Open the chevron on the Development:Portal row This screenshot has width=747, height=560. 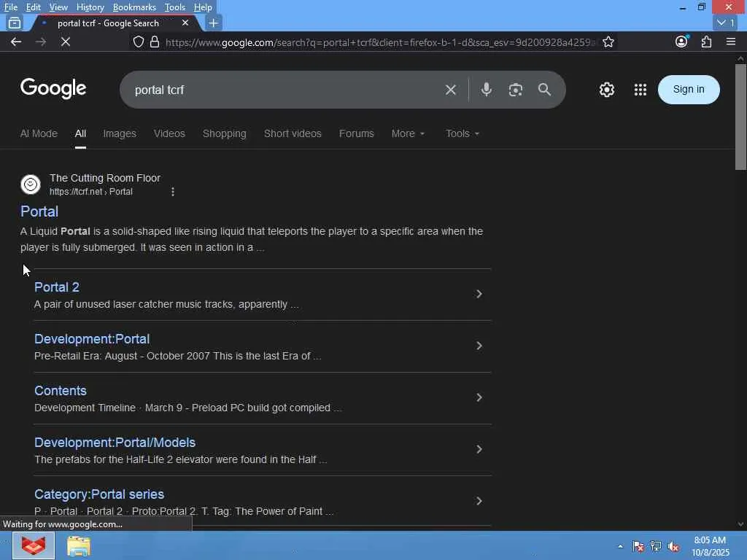479,346
